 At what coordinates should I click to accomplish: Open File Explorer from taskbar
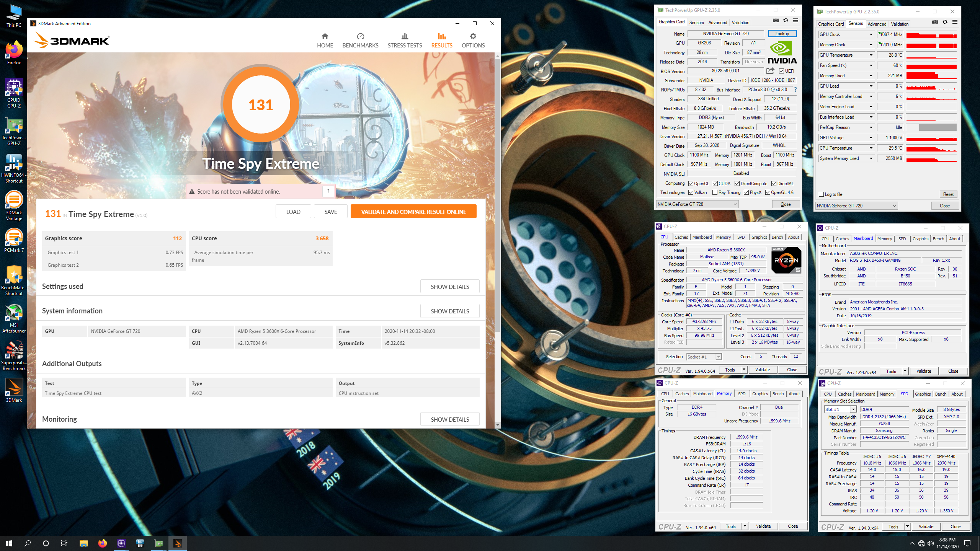[x=83, y=543]
